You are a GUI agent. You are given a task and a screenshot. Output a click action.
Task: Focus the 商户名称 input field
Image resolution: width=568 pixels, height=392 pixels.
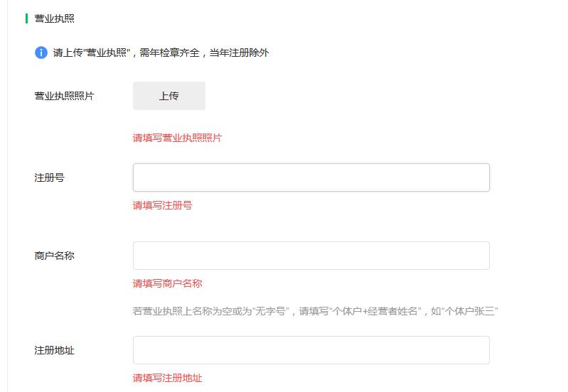[311, 256]
